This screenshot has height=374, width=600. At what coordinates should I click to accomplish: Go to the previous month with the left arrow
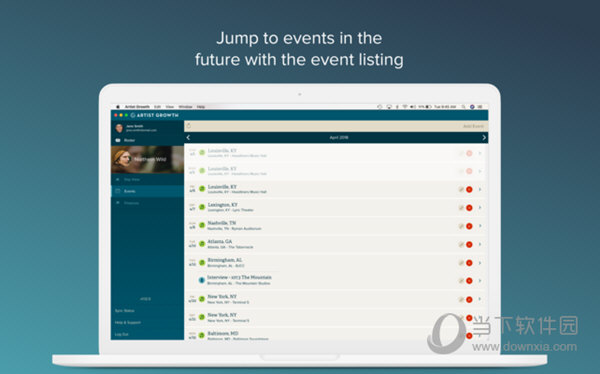188,137
